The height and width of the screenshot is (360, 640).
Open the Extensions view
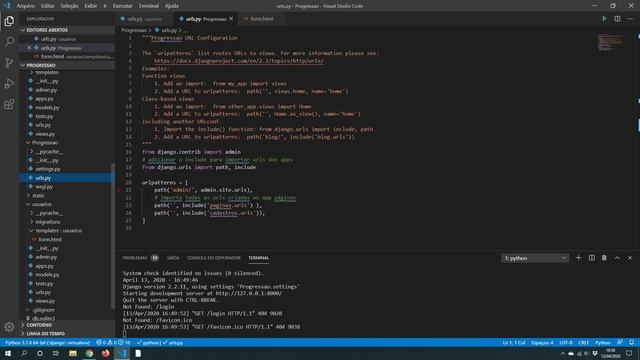point(9,104)
